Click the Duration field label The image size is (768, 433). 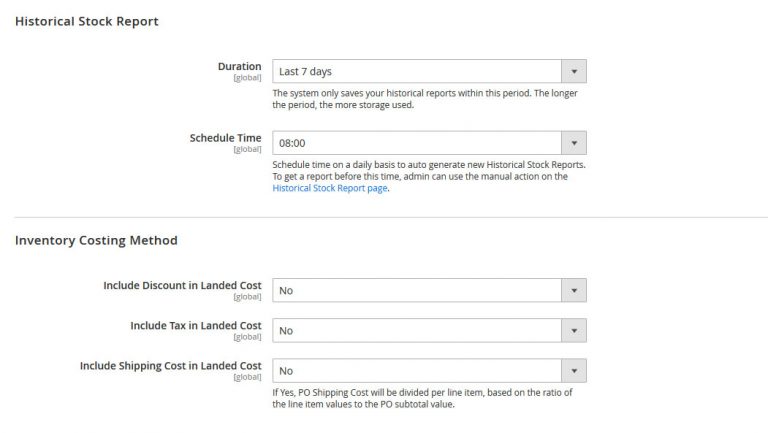point(239,67)
